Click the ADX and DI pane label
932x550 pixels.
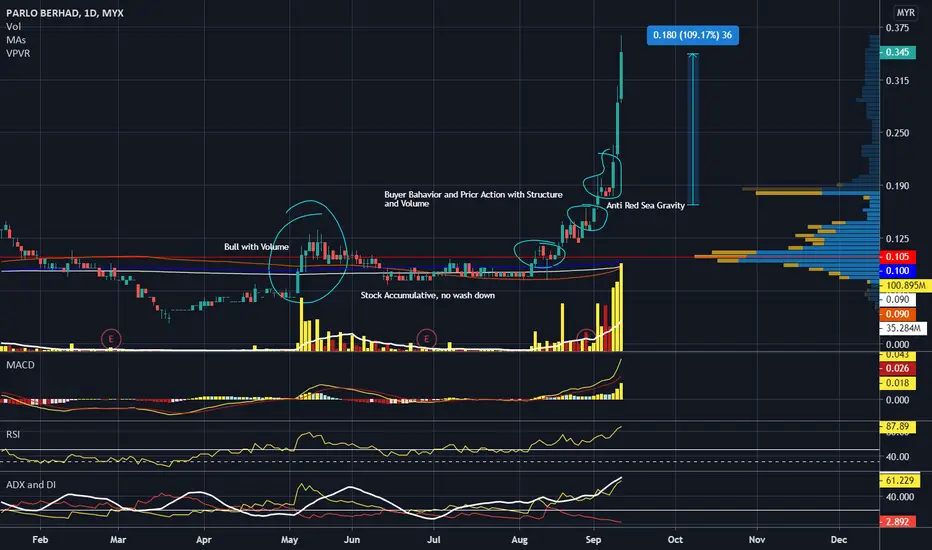tap(31, 485)
